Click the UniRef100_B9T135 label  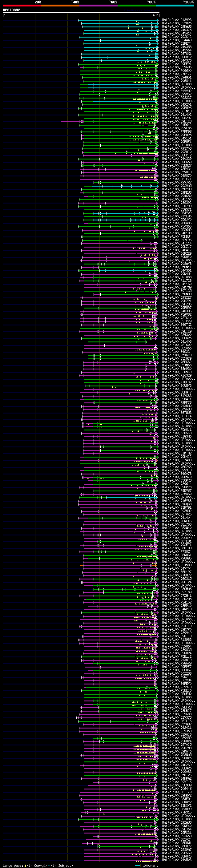click(x=177, y=291)
